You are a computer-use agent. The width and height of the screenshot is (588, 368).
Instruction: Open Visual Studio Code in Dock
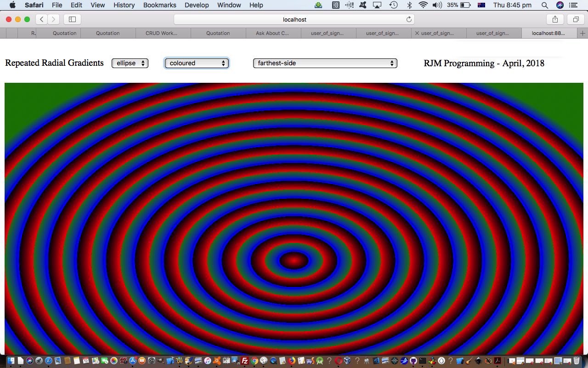pos(376,361)
